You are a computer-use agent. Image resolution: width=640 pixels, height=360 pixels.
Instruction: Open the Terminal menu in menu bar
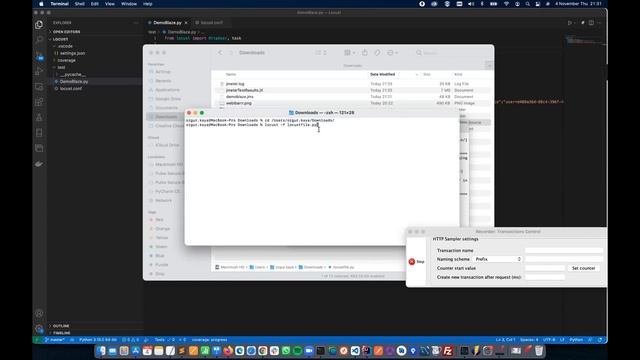pos(60,4)
